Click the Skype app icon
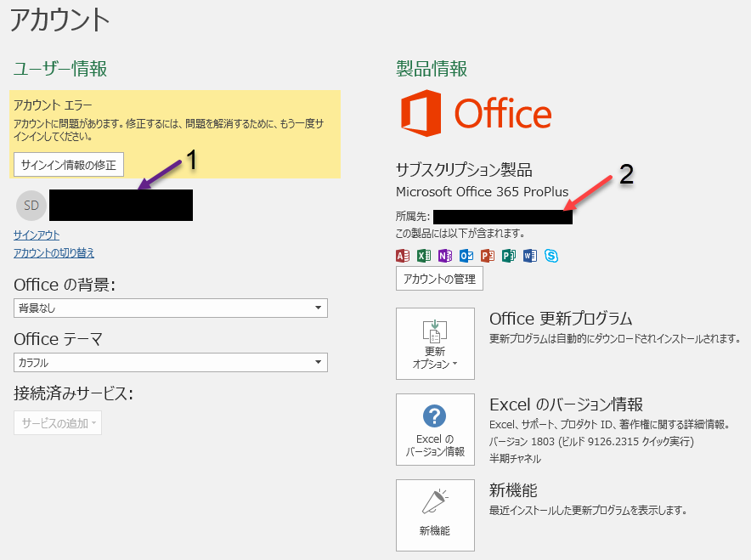This screenshot has height=560, width=751. [551, 256]
